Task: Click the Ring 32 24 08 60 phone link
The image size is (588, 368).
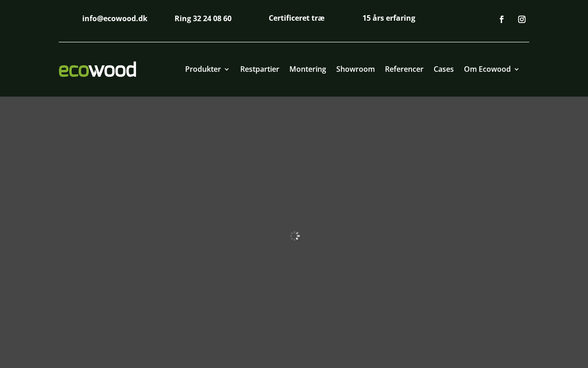Action: coord(203,18)
